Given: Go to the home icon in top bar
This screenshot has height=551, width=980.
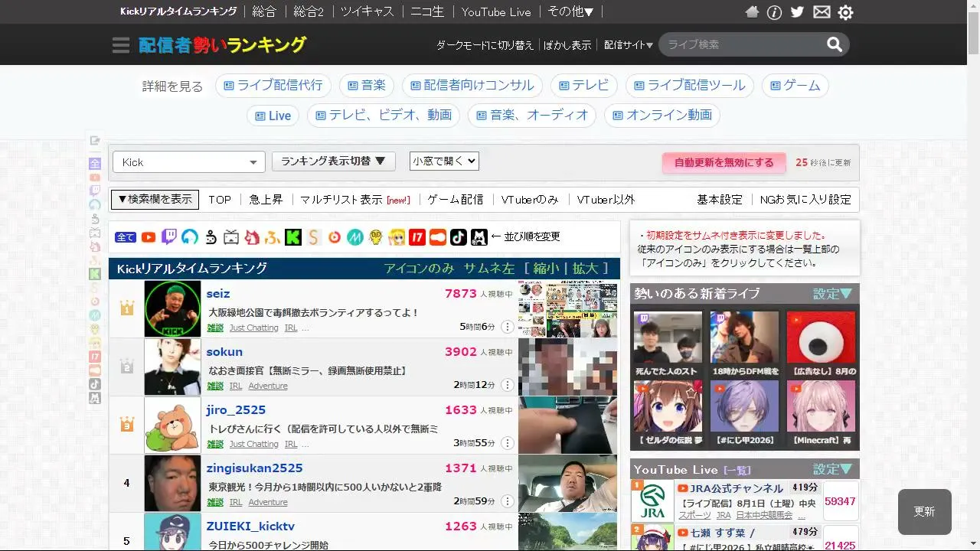Looking at the screenshot, I should coord(753,12).
